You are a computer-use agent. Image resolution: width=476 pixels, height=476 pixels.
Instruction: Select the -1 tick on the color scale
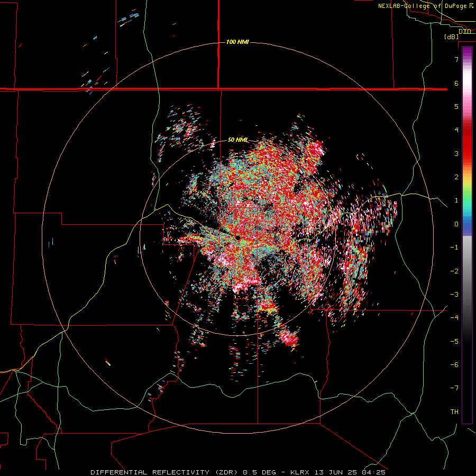pos(454,248)
